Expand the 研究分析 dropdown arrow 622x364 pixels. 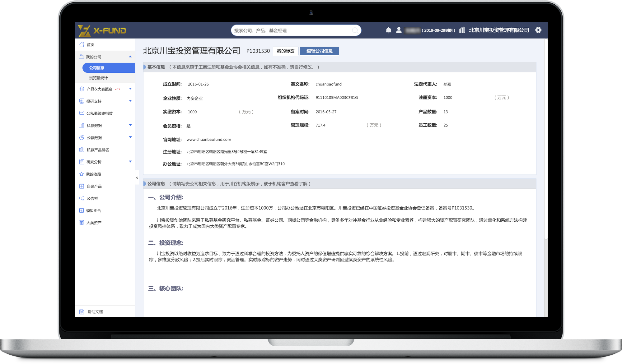point(130,161)
